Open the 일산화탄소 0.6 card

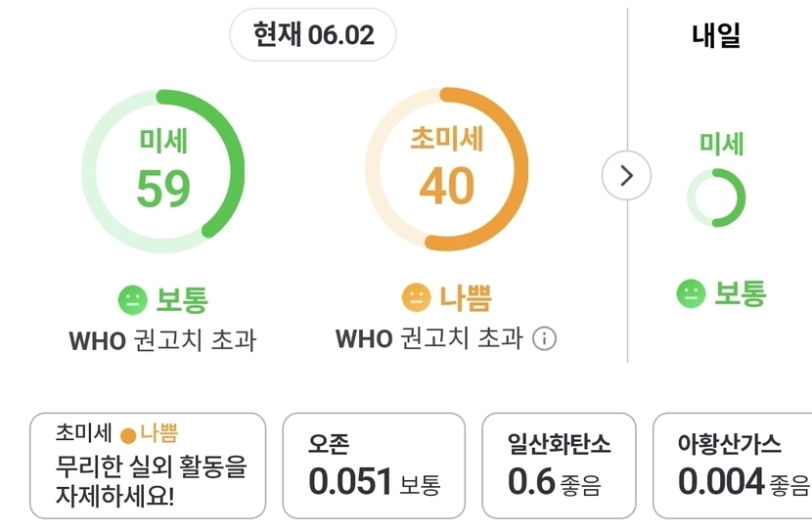coord(559,465)
